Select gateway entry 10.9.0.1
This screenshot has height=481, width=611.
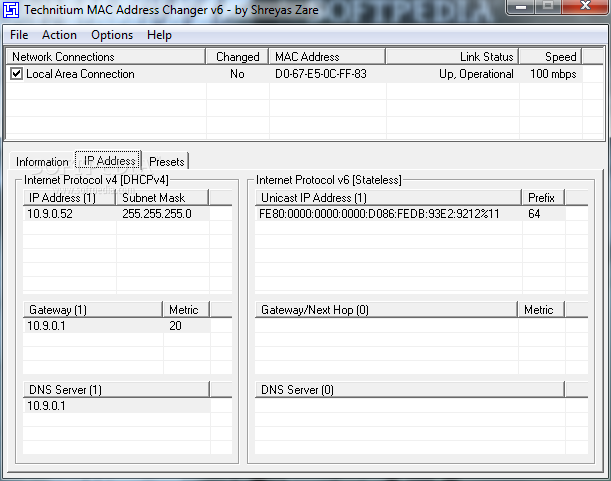coord(46,325)
